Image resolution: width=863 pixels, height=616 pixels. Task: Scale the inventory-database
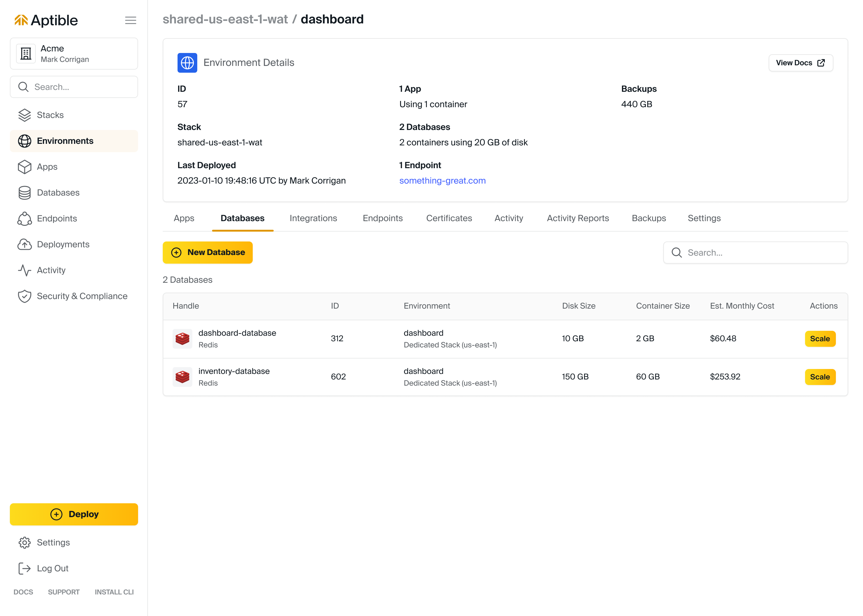[x=820, y=377]
